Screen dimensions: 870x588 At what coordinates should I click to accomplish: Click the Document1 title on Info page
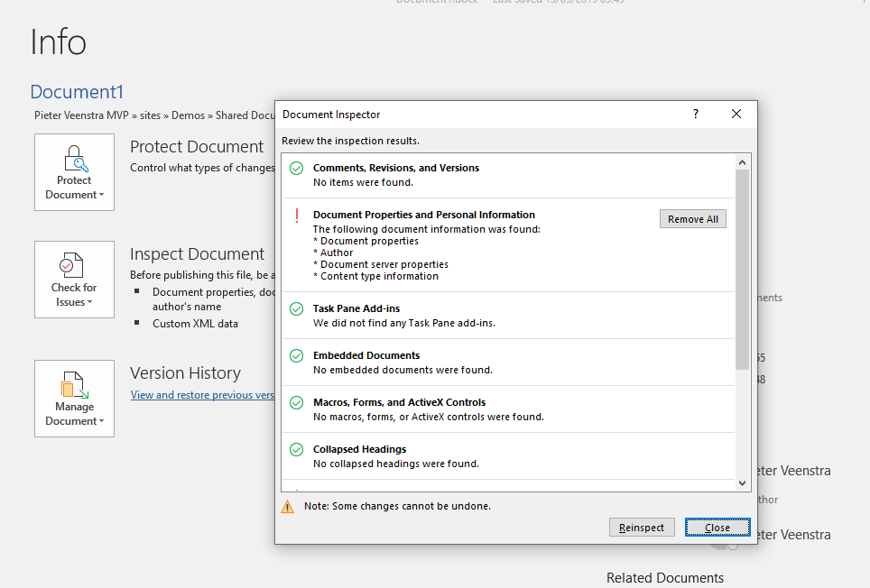(77, 91)
